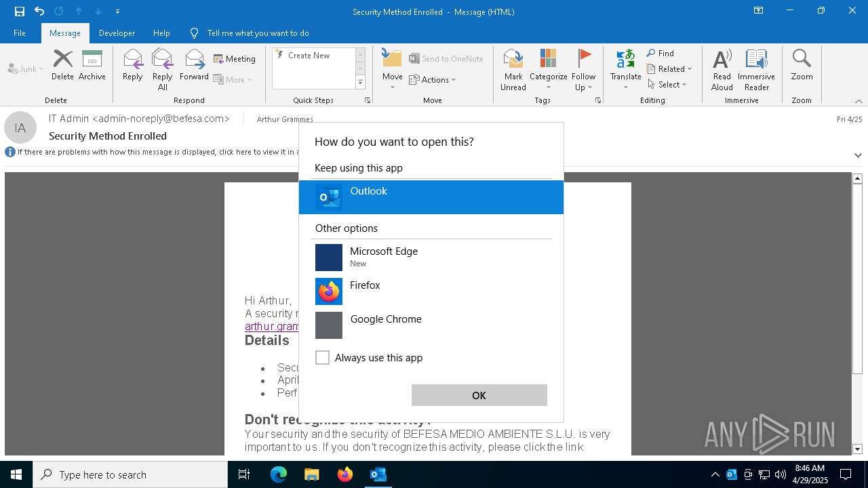Archive the message
The height and width of the screenshot is (488, 868).
(x=92, y=65)
